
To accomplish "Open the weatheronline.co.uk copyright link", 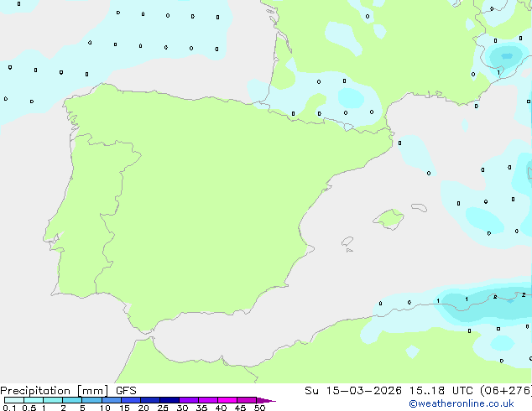I will click(x=462, y=403).
